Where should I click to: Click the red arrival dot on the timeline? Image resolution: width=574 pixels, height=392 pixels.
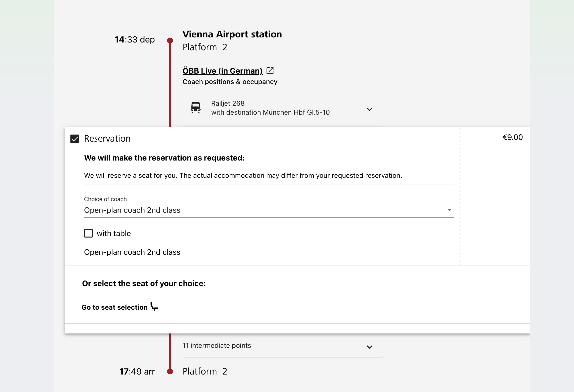[x=170, y=371]
